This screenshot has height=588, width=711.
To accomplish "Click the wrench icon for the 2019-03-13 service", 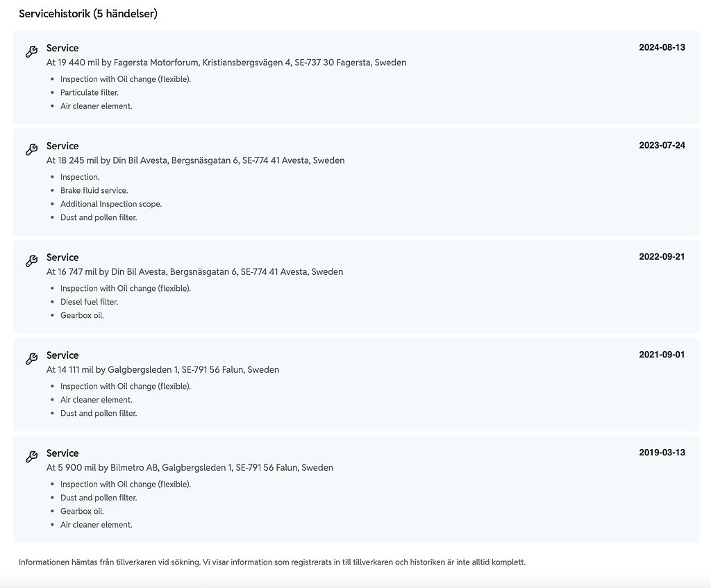I will 31,457.
